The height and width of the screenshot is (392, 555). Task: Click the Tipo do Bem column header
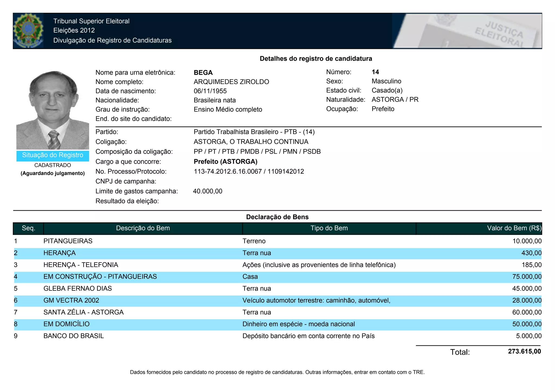coord(329,228)
